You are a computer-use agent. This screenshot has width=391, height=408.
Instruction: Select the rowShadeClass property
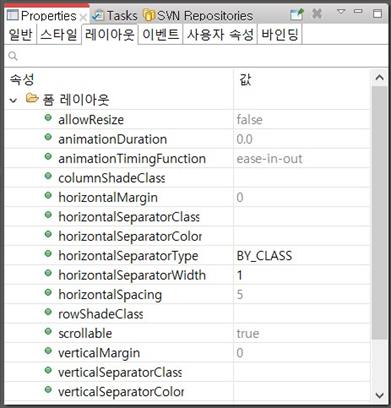tap(101, 314)
